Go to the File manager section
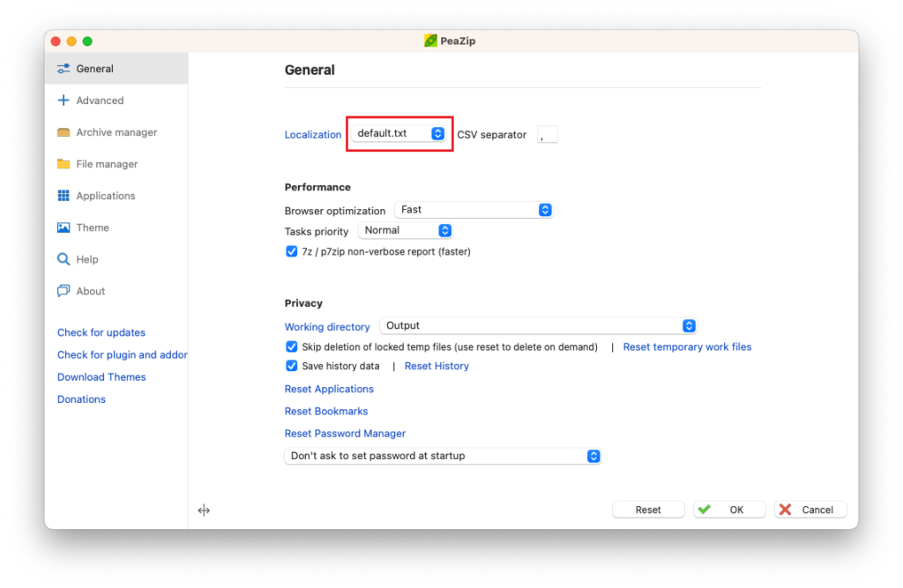 coord(116,164)
